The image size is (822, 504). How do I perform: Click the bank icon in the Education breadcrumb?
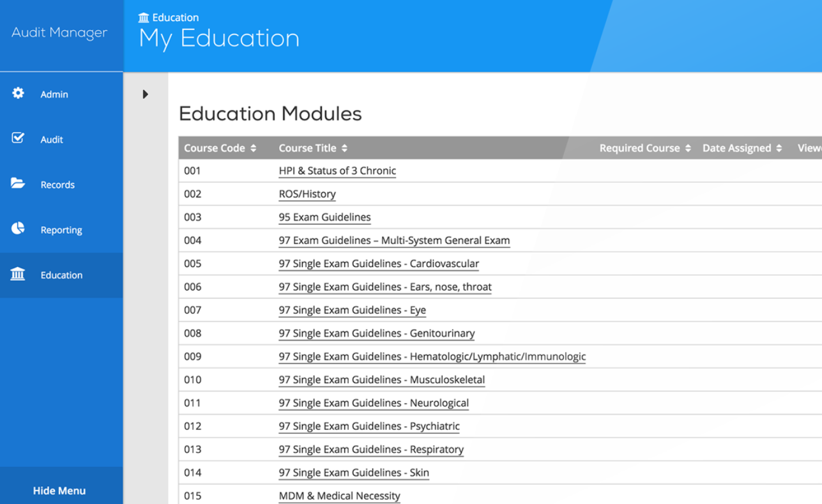tap(144, 17)
